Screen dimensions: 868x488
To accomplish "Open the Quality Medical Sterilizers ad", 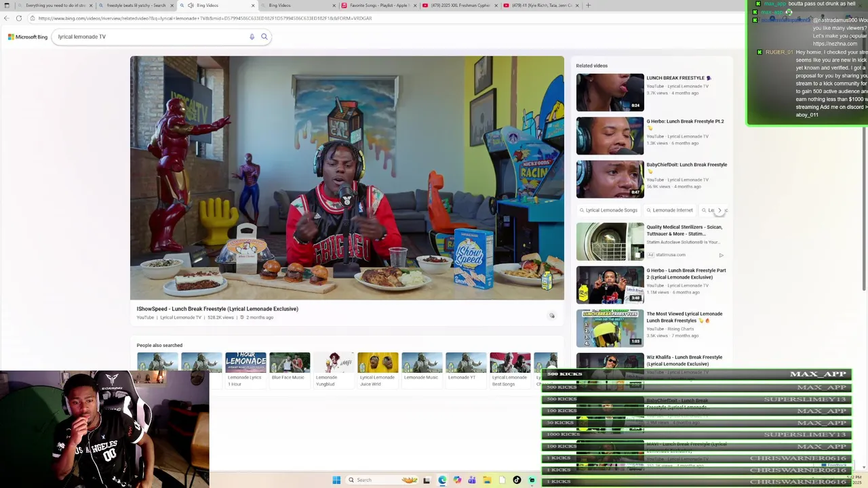I will coord(684,230).
